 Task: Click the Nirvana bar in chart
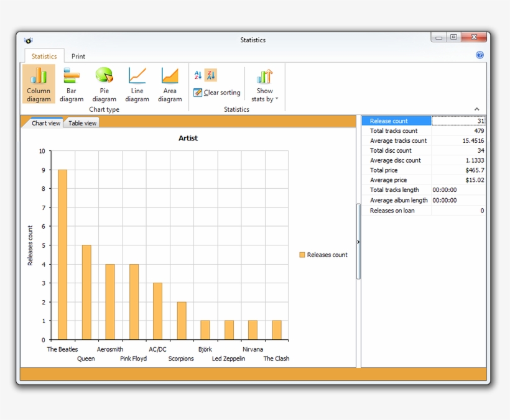tap(253, 330)
